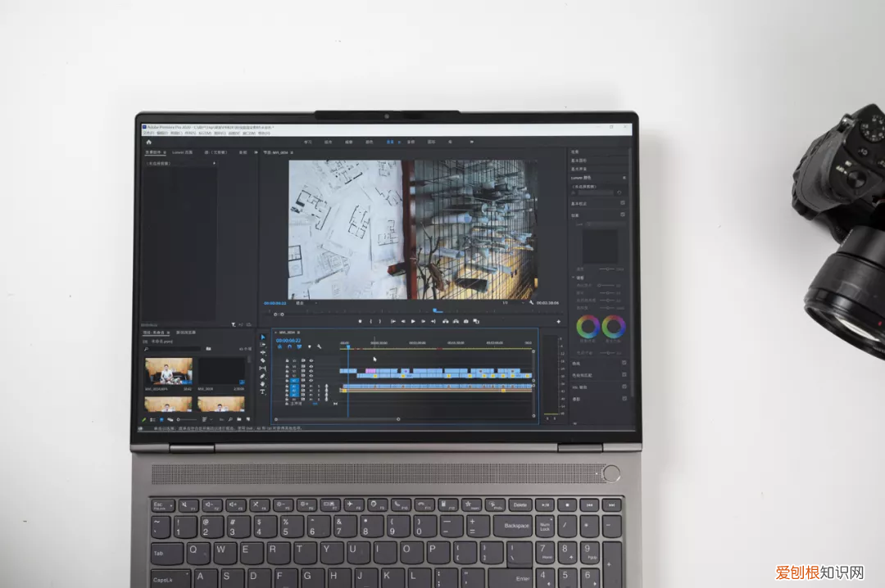Screen dimensions: 885x588
Task: Click the Button Editor plus icon
Action: click(559, 321)
